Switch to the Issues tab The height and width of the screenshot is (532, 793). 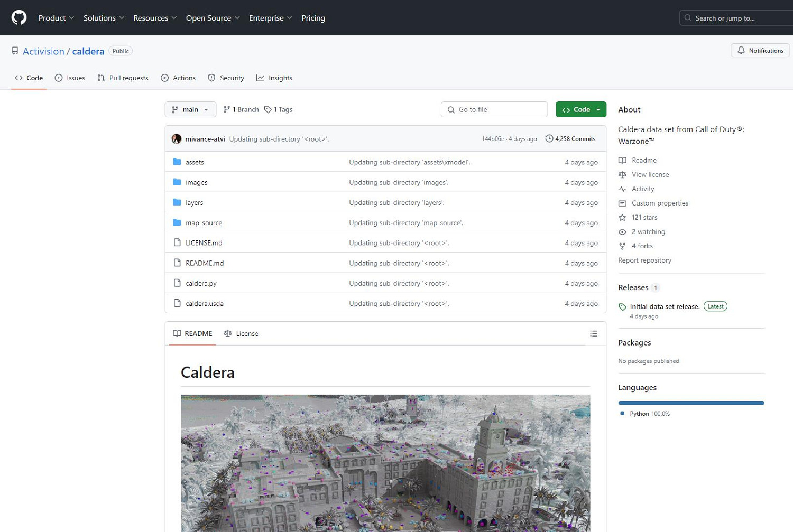pos(70,78)
